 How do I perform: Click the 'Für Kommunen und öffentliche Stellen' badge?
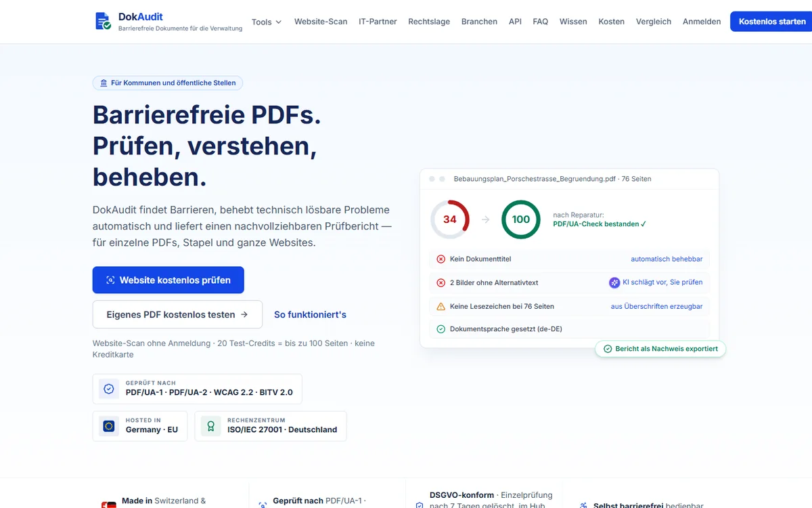coord(168,83)
